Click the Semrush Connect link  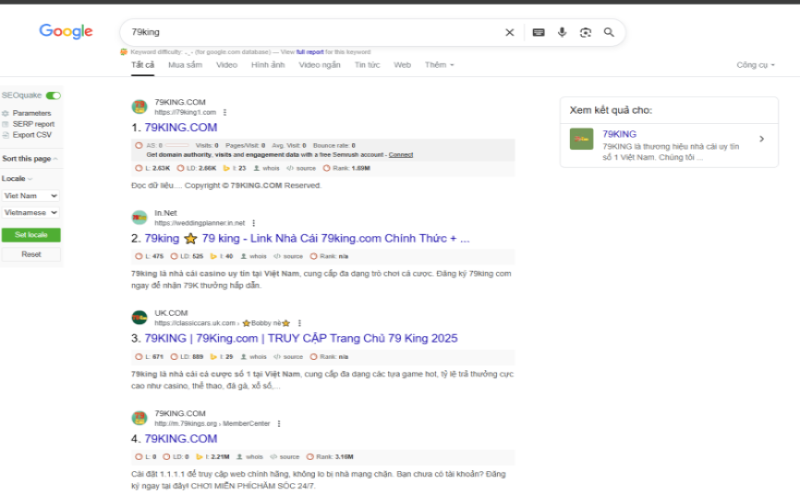(401, 155)
